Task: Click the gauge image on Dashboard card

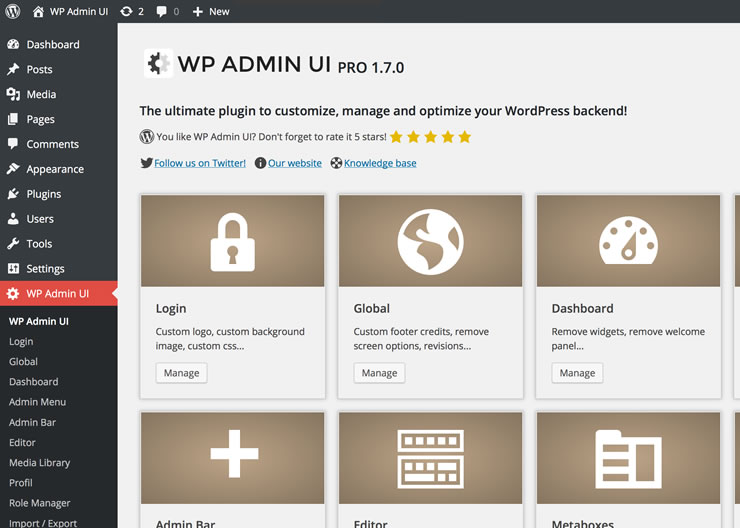Action: (x=629, y=241)
